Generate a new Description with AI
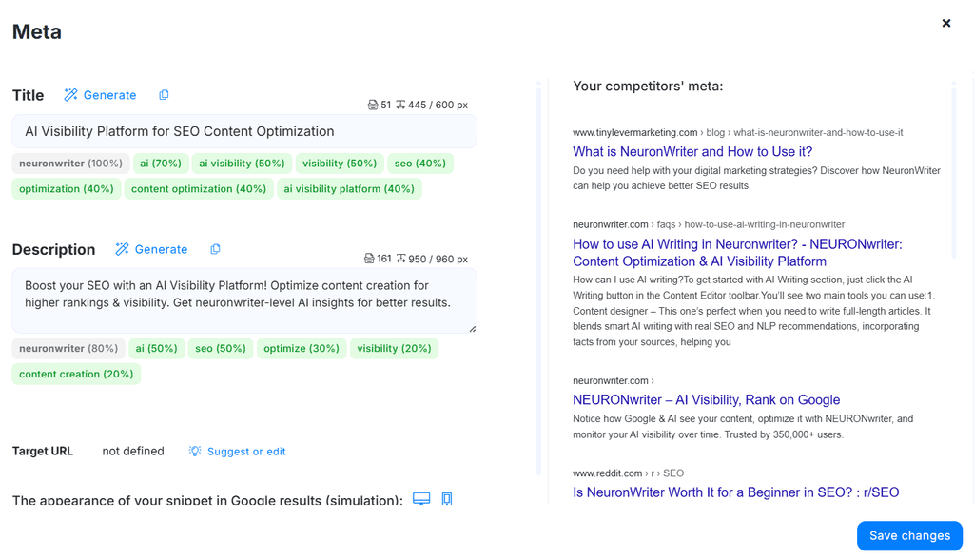The image size is (974, 560). 151,249
